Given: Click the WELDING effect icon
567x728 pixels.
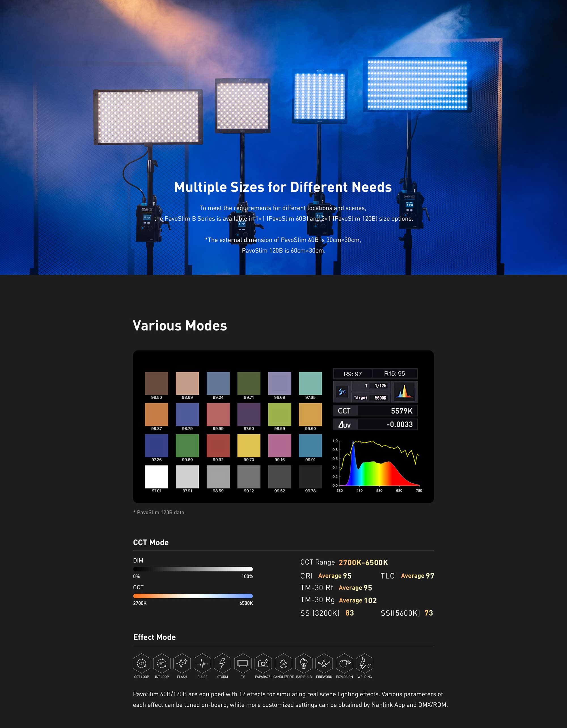Looking at the screenshot, I should pos(365,663).
